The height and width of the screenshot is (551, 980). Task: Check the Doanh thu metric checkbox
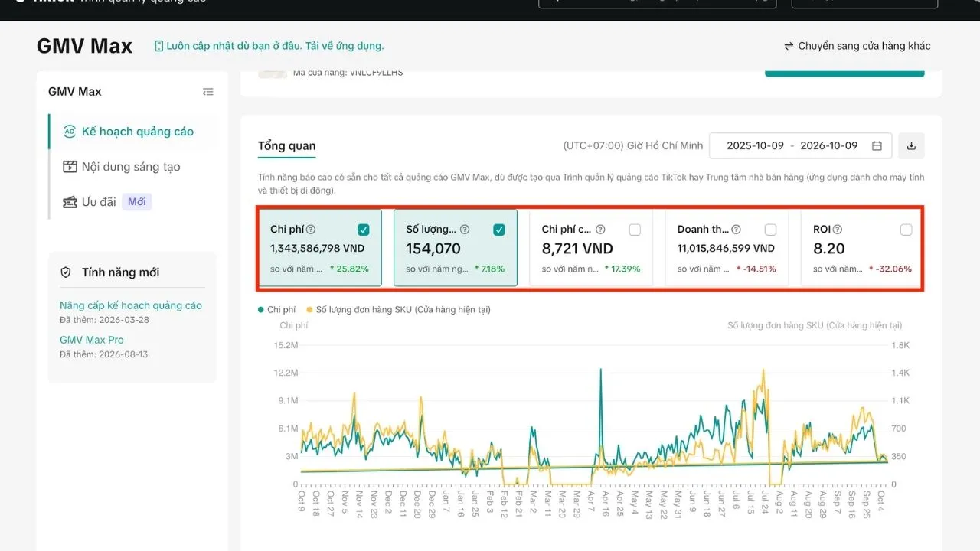770,230
